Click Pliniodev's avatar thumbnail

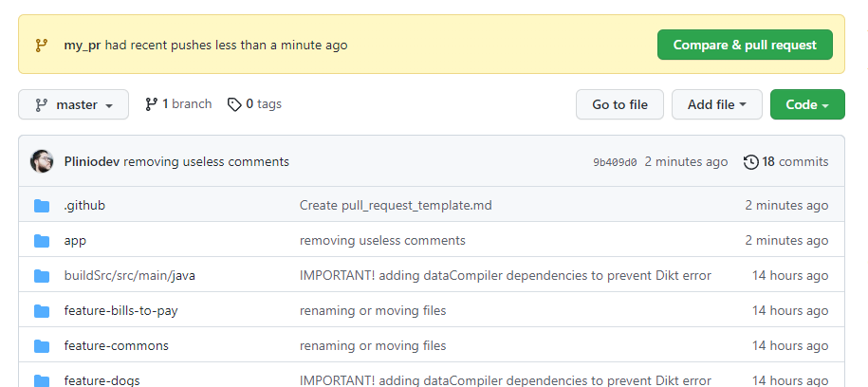coord(42,161)
